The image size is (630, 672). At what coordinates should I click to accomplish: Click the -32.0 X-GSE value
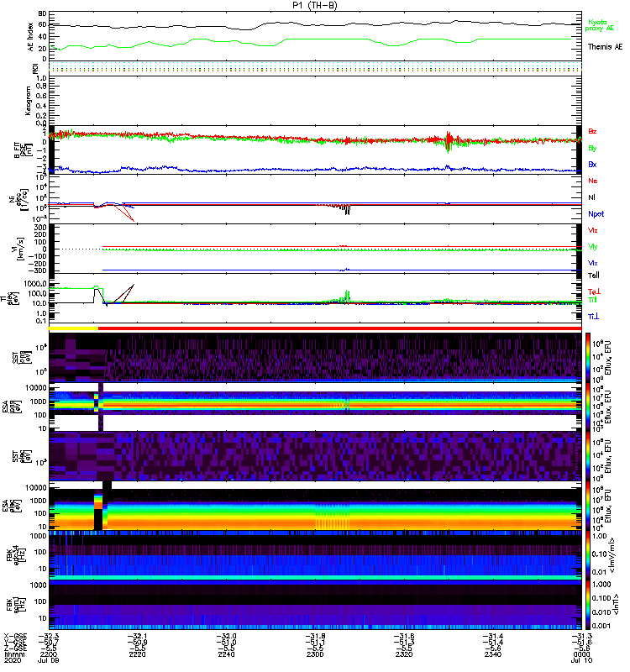[x=226, y=637]
